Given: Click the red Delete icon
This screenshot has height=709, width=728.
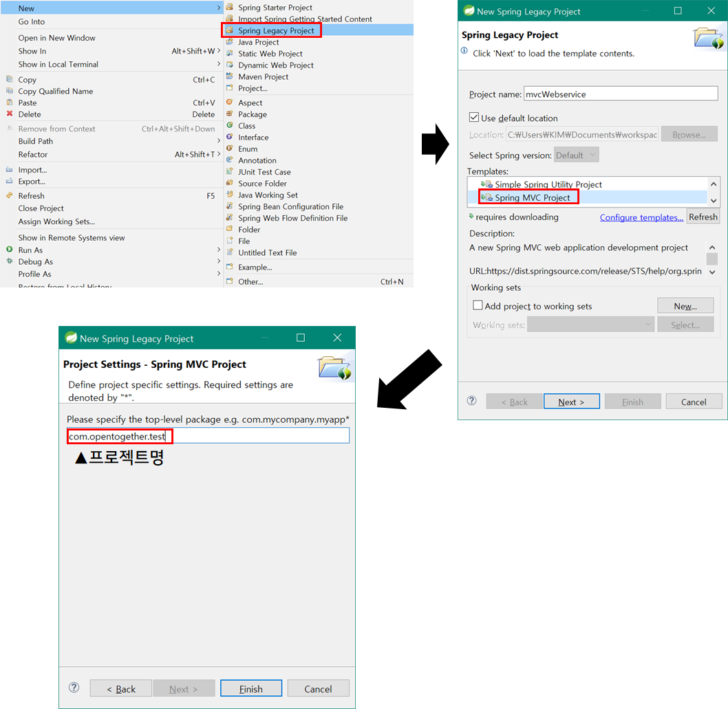Looking at the screenshot, I should tap(9, 113).
